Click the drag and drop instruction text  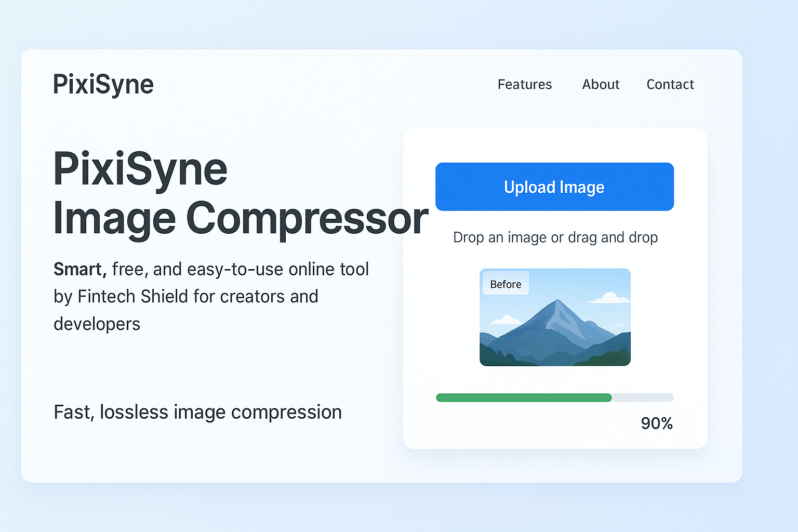click(x=554, y=237)
